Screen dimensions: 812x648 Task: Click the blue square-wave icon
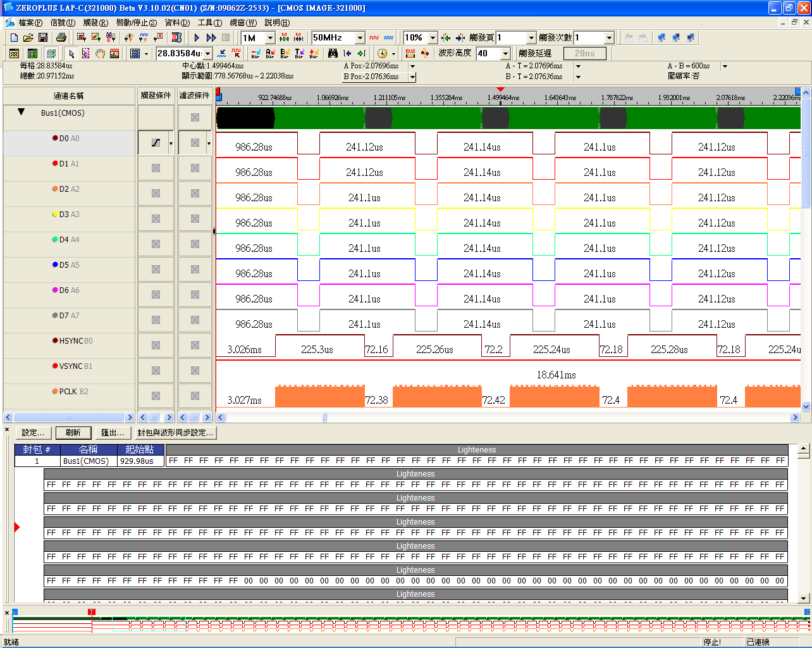(388, 38)
